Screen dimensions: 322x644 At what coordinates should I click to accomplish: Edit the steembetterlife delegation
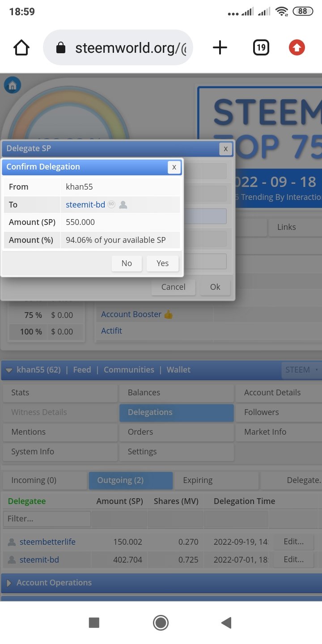pos(293,542)
